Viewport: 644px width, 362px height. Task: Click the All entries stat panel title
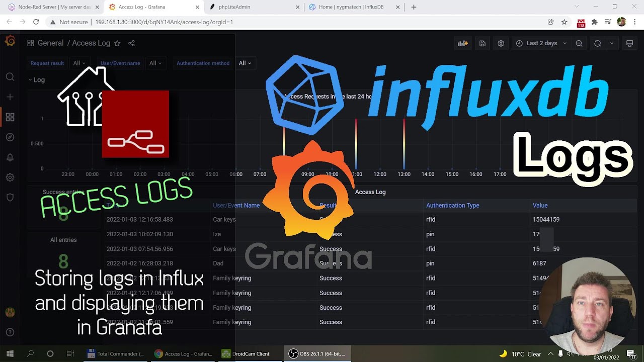(63, 240)
